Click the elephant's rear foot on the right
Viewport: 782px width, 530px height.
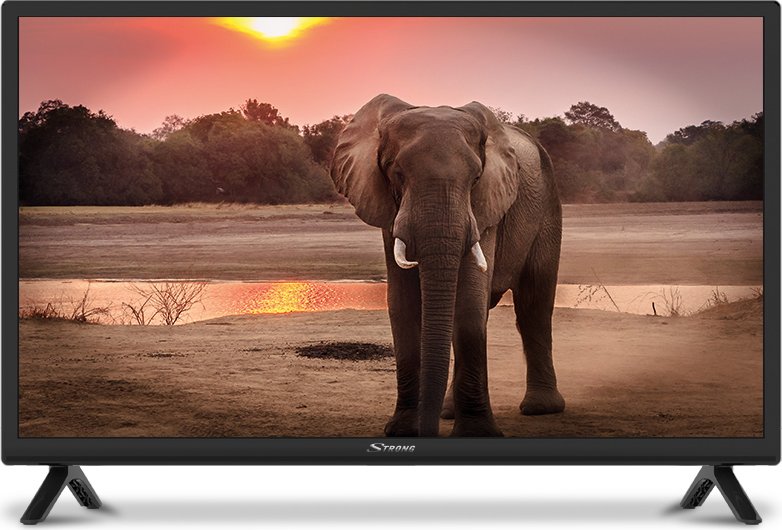(542, 402)
